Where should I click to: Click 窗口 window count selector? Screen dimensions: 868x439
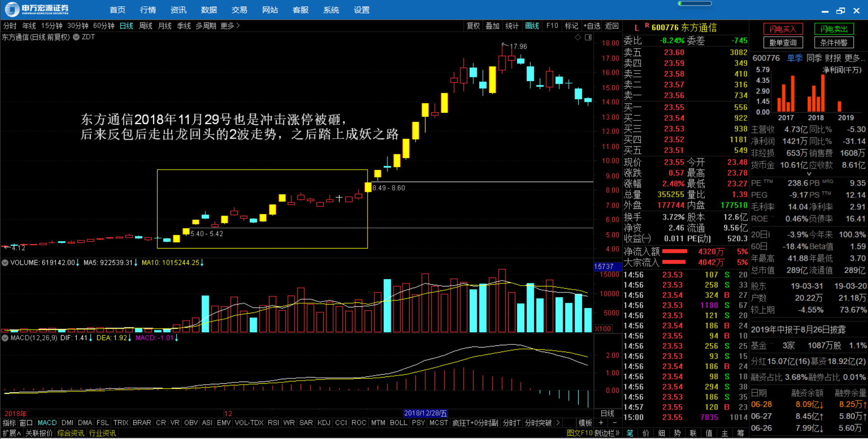[26, 423]
